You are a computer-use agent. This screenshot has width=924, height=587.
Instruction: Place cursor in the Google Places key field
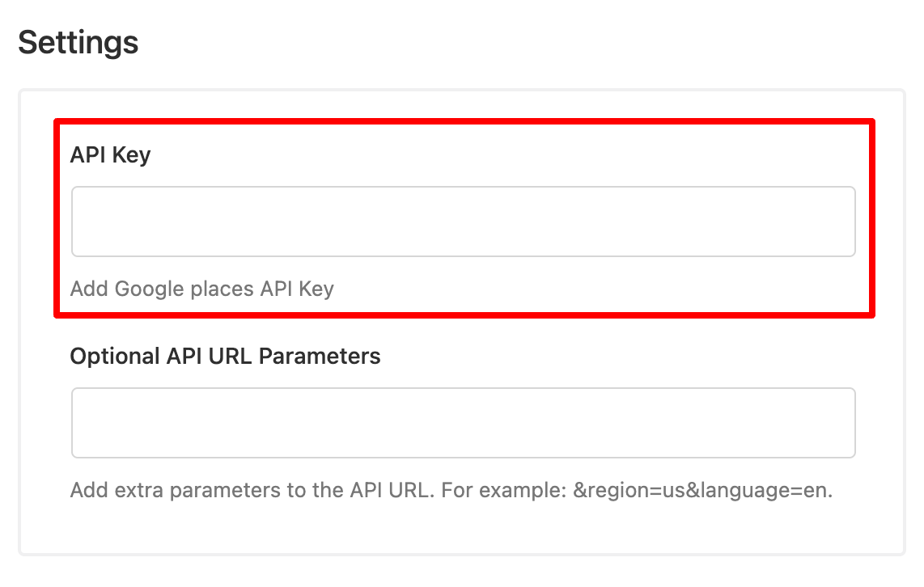(463, 221)
